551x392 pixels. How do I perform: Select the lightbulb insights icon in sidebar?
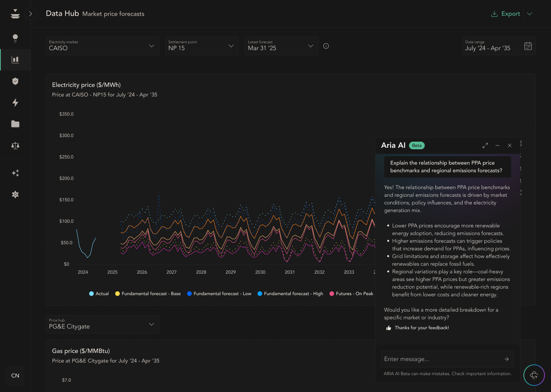click(x=15, y=38)
